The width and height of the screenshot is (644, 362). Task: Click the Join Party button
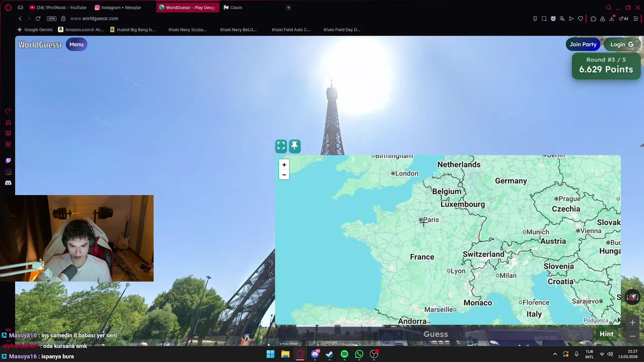583,44
